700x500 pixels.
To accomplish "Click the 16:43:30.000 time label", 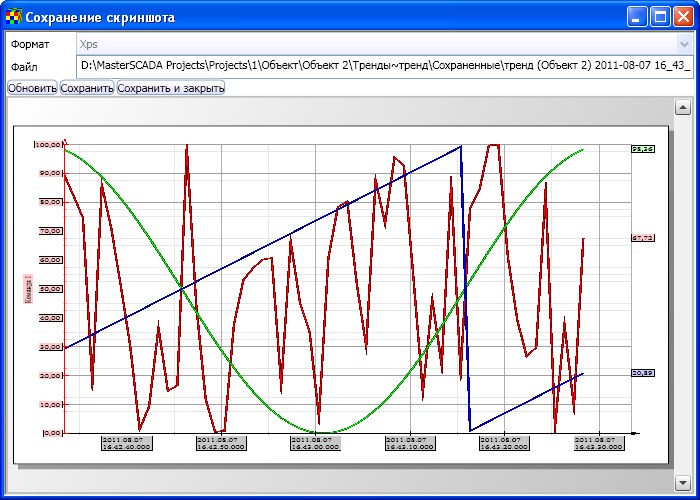I will coord(599,443).
